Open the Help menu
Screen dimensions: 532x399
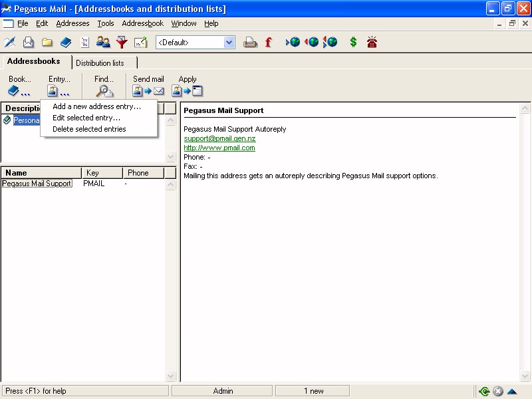pyautogui.click(x=211, y=23)
